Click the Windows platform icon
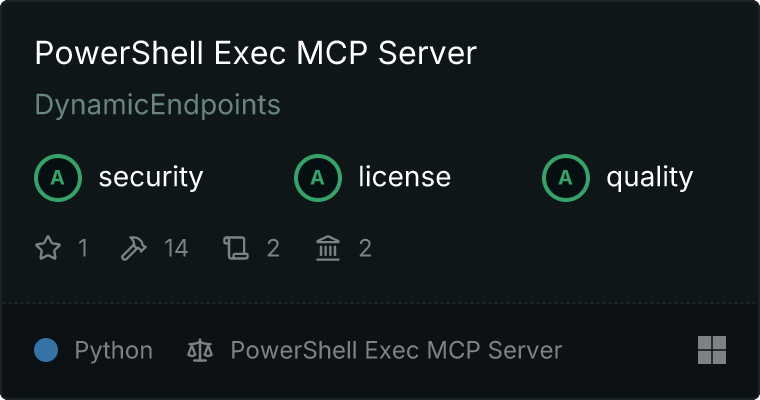The width and height of the screenshot is (760, 400). tap(712, 350)
